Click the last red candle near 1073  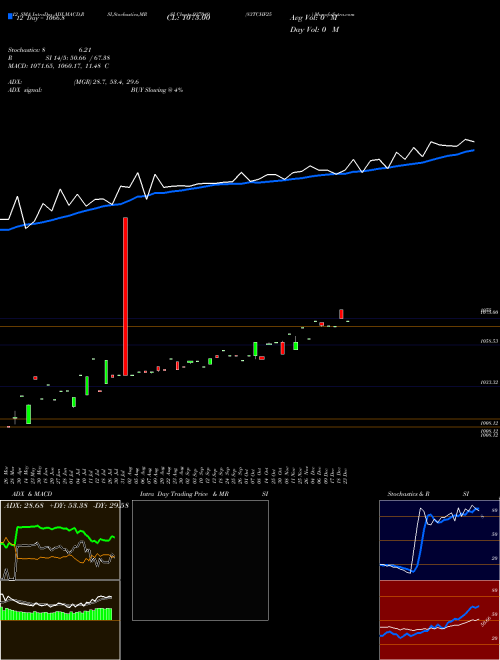[x=341, y=314]
